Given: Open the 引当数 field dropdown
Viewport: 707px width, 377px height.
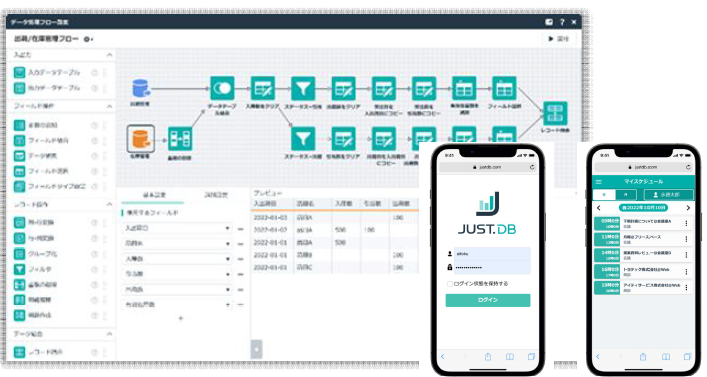Looking at the screenshot, I should [177, 274].
